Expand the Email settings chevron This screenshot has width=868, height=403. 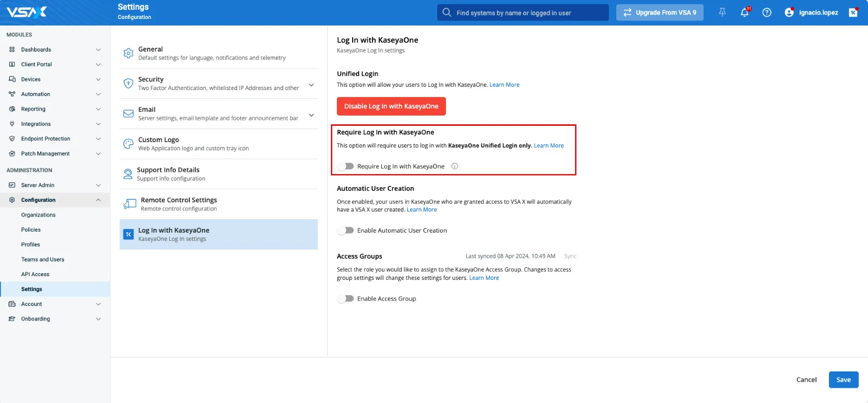pos(311,115)
